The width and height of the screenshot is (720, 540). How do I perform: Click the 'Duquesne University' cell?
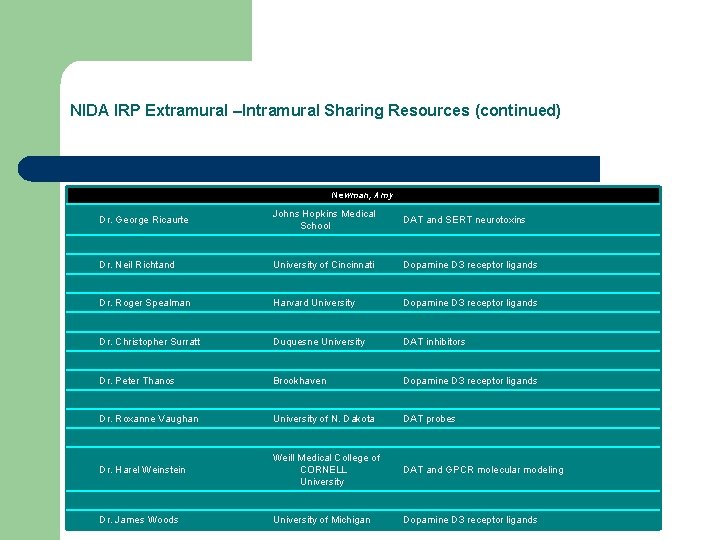(319, 342)
